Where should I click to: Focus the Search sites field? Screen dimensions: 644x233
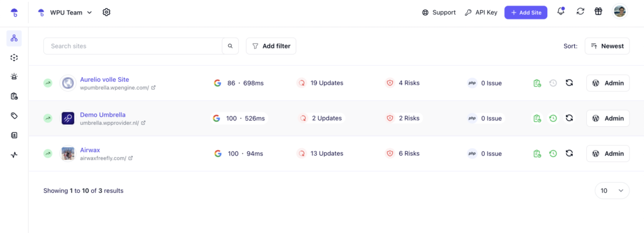point(133,46)
